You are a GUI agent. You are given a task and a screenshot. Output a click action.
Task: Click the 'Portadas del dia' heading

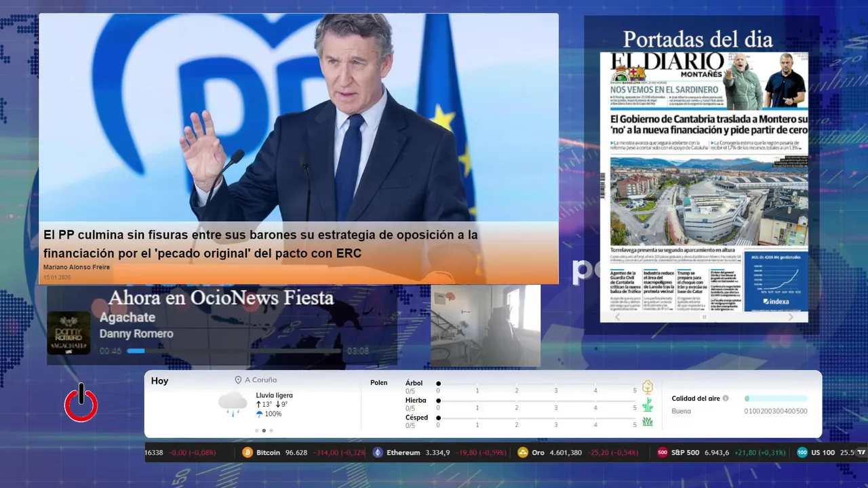(697, 39)
